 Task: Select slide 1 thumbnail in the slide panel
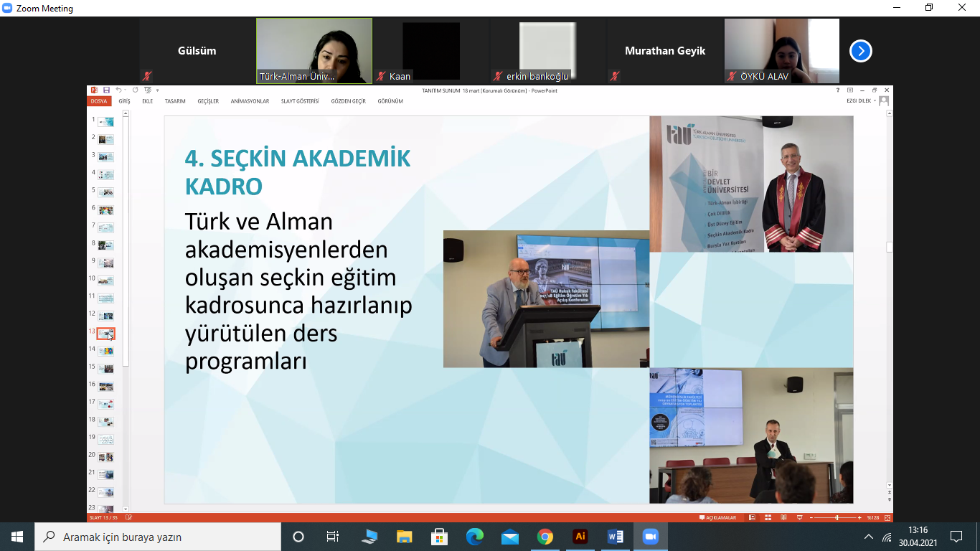(x=105, y=122)
